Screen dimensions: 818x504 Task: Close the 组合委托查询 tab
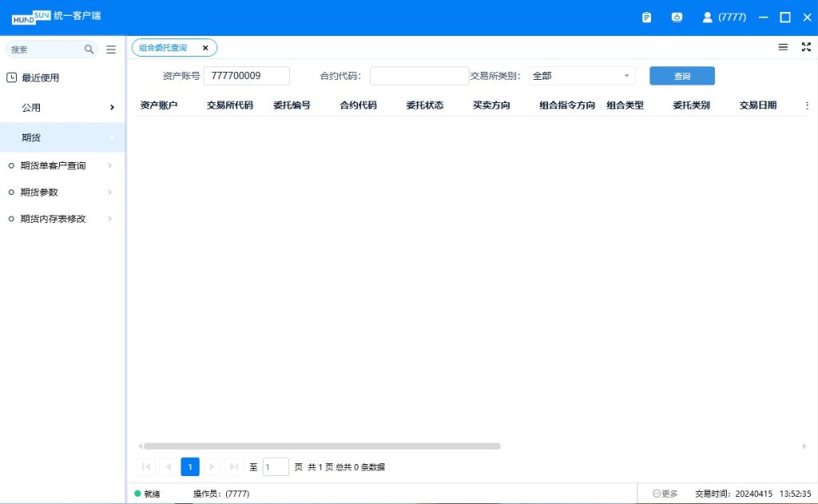click(205, 48)
